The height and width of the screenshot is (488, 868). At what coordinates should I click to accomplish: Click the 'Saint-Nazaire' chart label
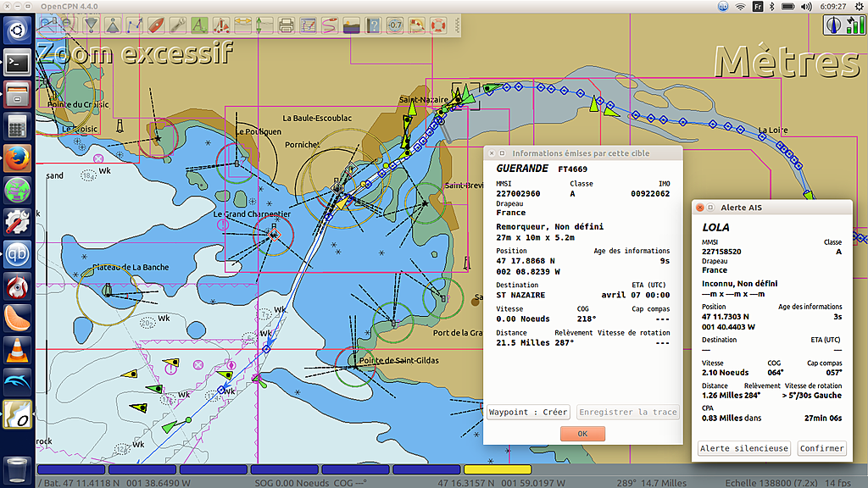424,100
